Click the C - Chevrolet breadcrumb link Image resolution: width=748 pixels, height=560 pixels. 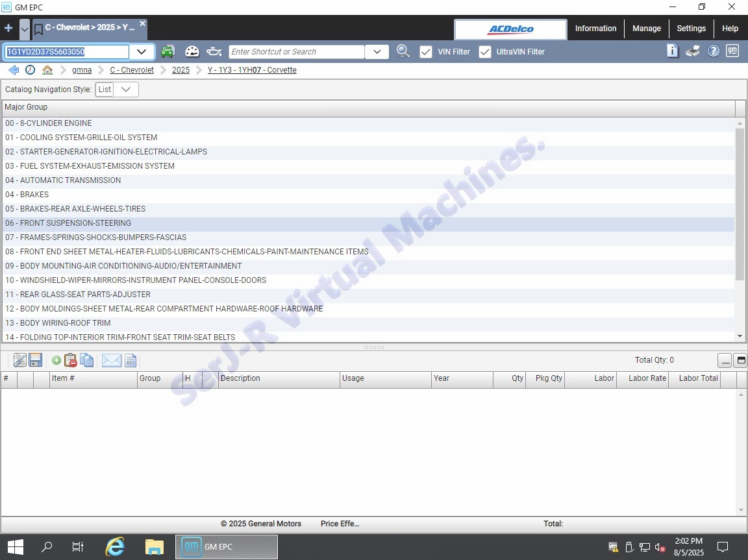point(132,70)
